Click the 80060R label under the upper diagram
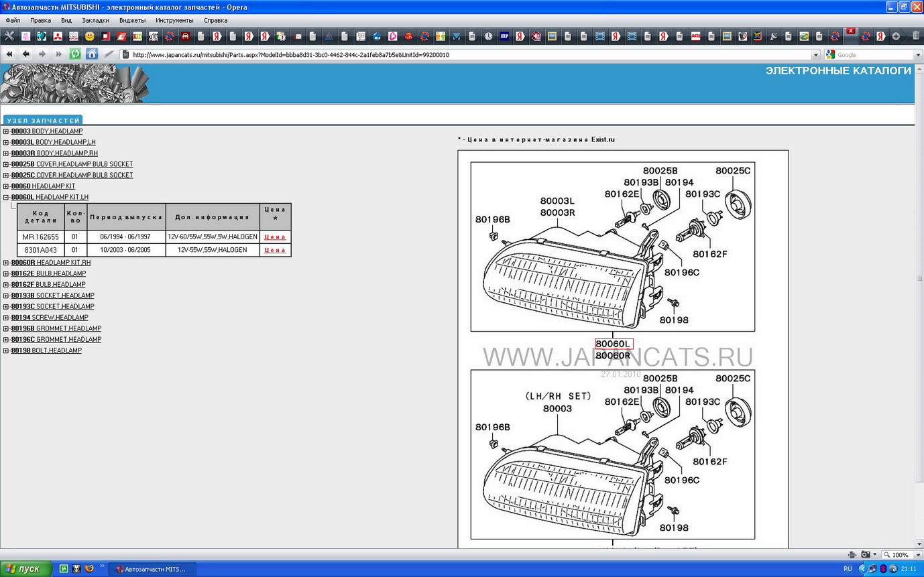Screen dimensions: 924x577 tap(614, 355)
